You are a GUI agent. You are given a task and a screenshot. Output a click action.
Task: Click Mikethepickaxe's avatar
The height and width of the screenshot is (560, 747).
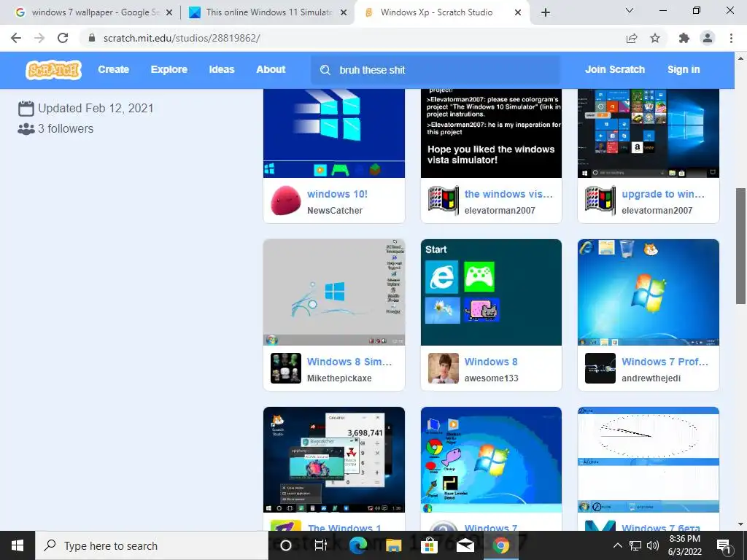tap(286, 368)
